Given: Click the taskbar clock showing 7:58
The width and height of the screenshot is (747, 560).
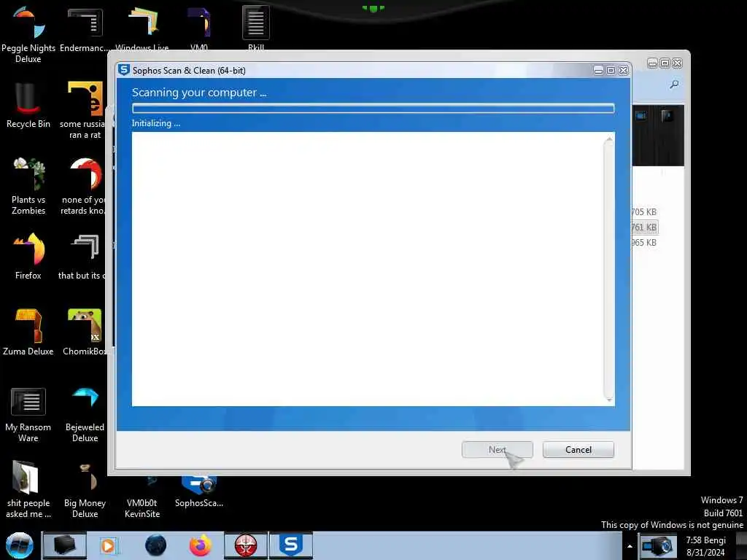Looking at the screenshot, I should click(x=705, y=546).
